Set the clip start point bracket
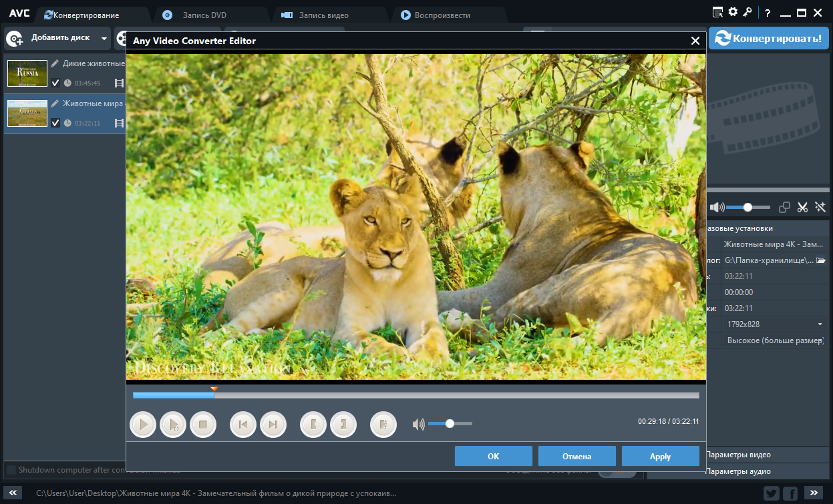The height and width of the screenshot is (504, 833). point(313,424)
